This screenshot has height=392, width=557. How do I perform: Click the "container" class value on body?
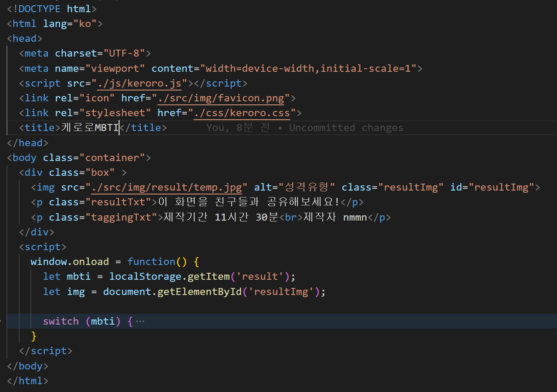pyautogui.click(x=112, y=157)
